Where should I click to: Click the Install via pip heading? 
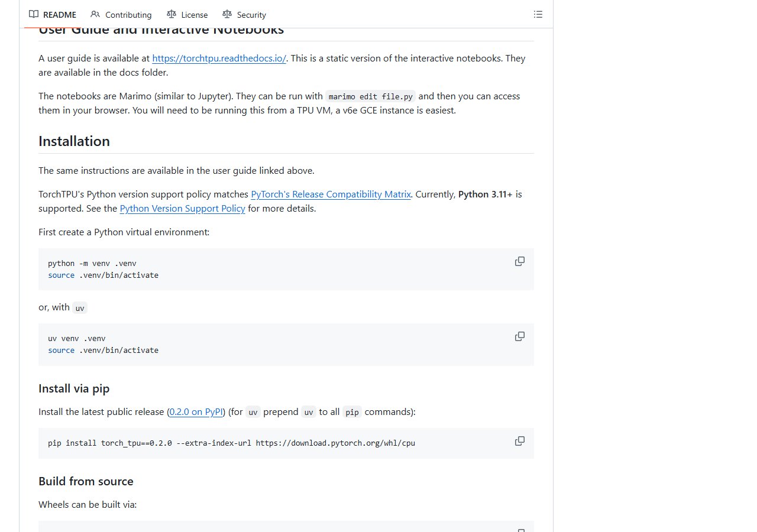click(74, 388)
